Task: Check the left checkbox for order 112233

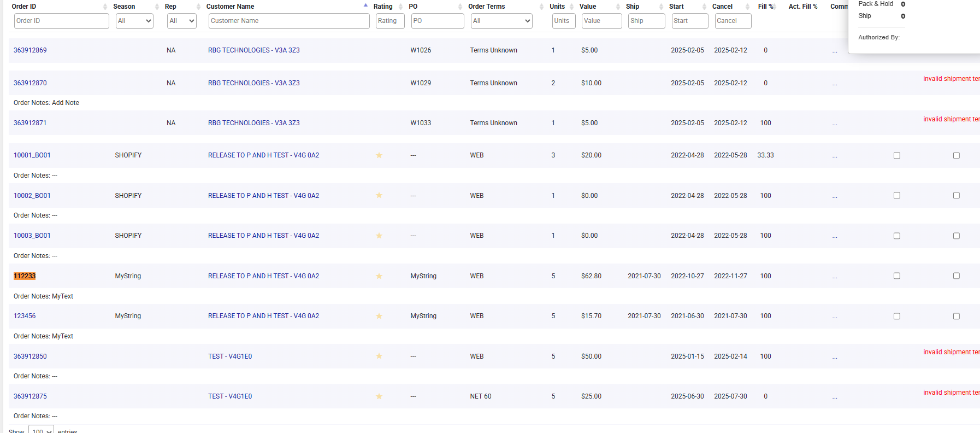Action: tap(896, 276)
